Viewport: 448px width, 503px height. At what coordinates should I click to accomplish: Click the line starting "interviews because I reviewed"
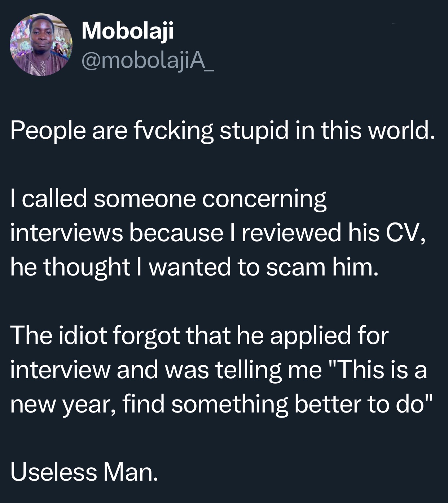(x=218, y=233)
